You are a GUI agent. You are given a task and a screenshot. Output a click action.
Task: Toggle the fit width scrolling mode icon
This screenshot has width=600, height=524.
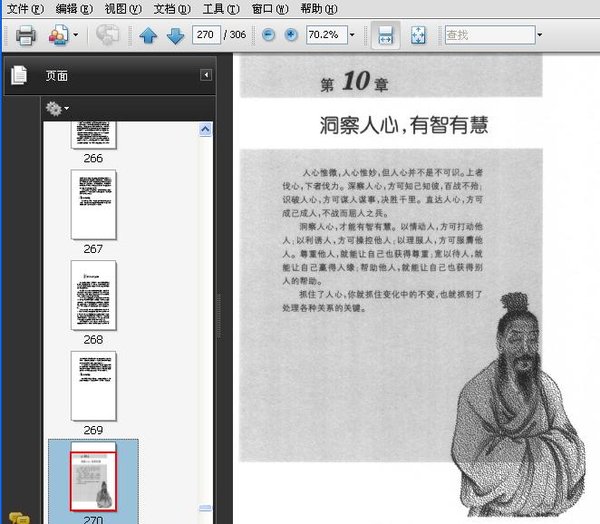(385, 35)
